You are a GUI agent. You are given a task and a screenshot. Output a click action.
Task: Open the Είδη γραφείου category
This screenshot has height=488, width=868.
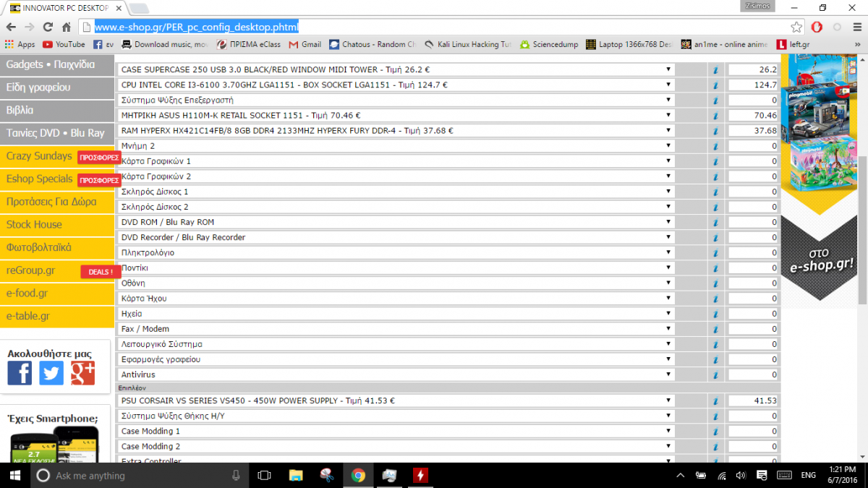(57, 87)
